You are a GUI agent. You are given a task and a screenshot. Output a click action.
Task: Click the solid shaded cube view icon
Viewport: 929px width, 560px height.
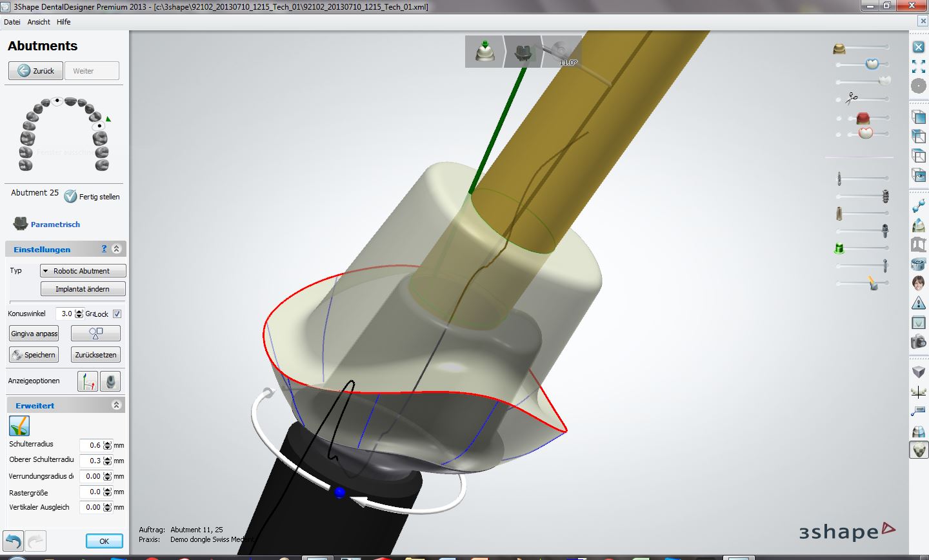point(919,117)
